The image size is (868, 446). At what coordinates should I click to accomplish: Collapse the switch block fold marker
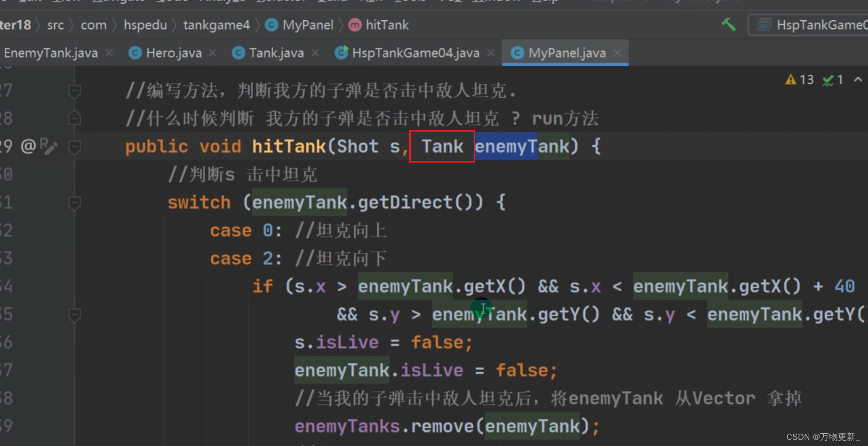click(74, 203)
